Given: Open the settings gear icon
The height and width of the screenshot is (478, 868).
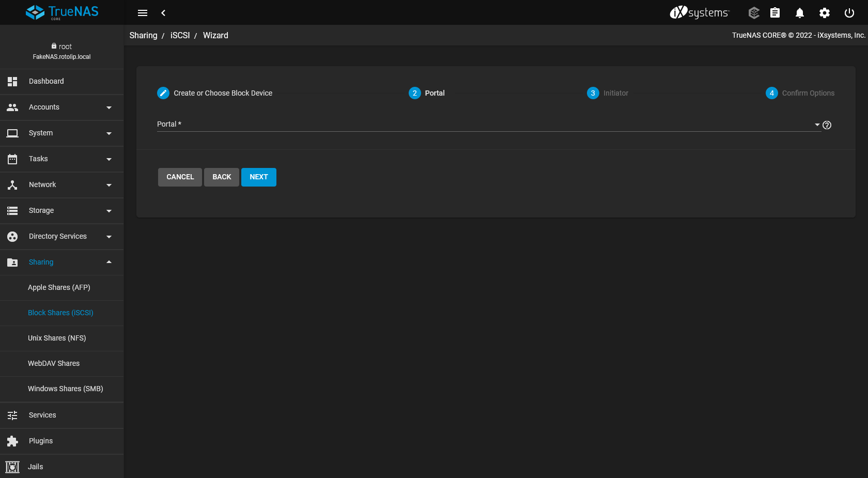Looking at the screenshot, I should pos(825,13).
